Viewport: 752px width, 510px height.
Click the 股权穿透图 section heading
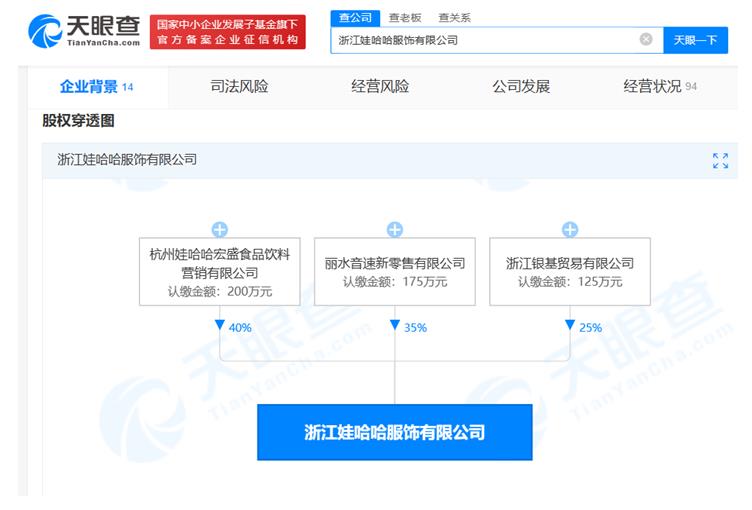click(78, 120)
